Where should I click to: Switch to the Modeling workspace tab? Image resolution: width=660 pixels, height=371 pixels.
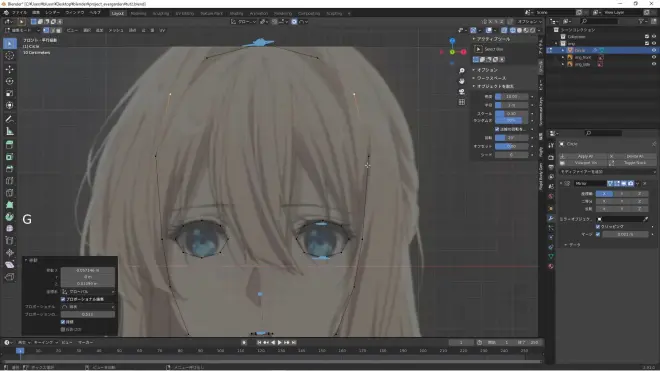(138, 13)
